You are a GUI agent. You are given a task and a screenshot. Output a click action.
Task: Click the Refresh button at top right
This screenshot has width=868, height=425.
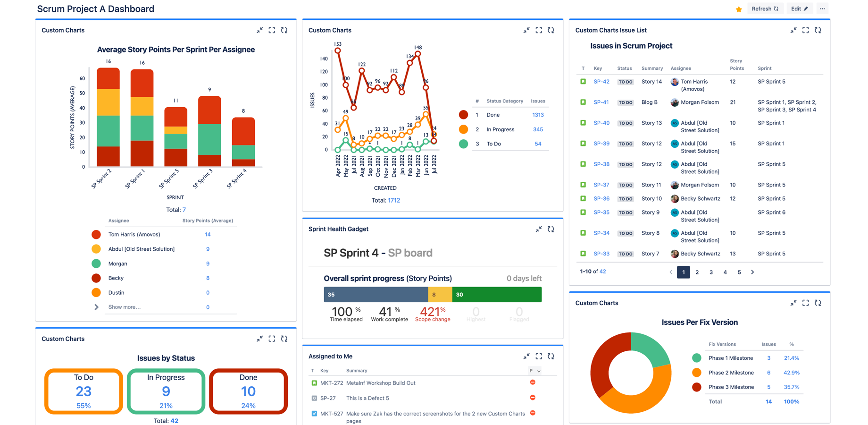click(x=765, y=8)
